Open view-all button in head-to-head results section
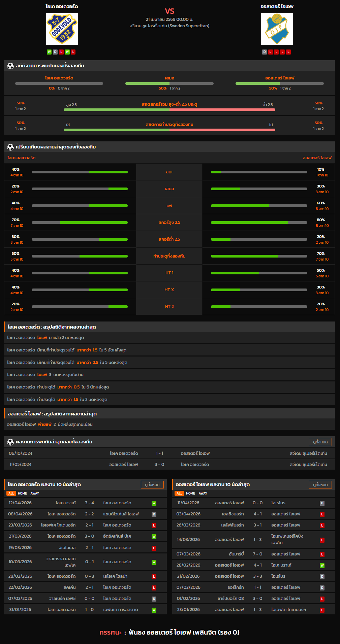Image resolution: width=340 pixels, height=644 pixels. pos(320,442)
